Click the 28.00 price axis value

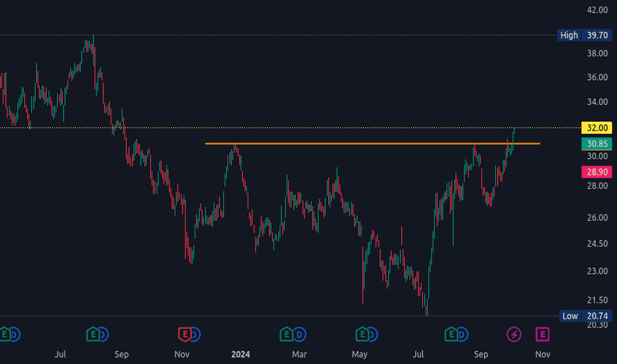[x=597, y=186]
